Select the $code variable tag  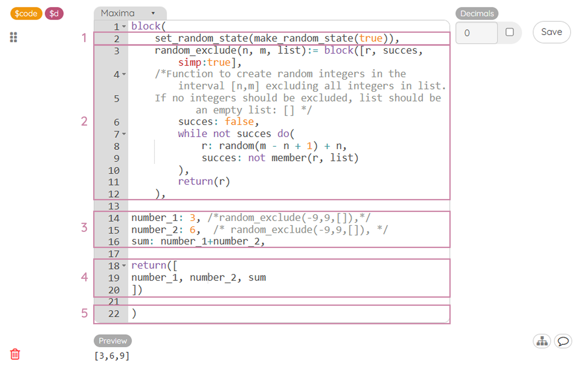click(x=26, y=14)
